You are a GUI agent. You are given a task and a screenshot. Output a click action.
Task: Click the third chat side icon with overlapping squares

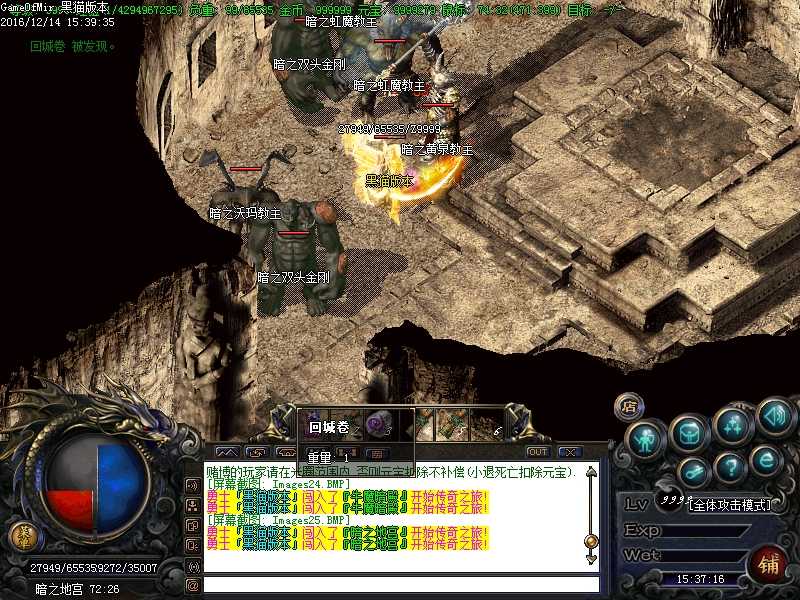pos(193,525)
